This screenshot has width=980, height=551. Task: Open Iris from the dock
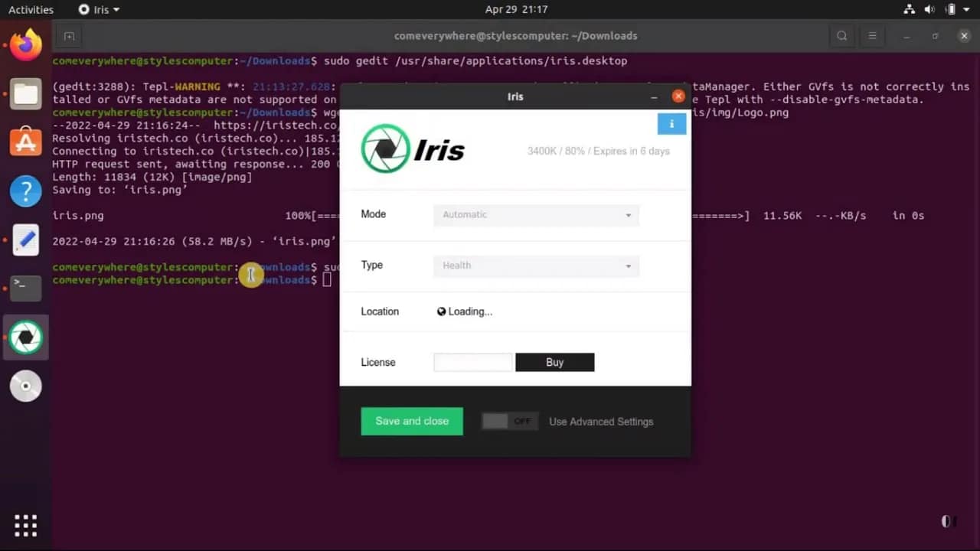pyautogui.click(x=25, y=337)
